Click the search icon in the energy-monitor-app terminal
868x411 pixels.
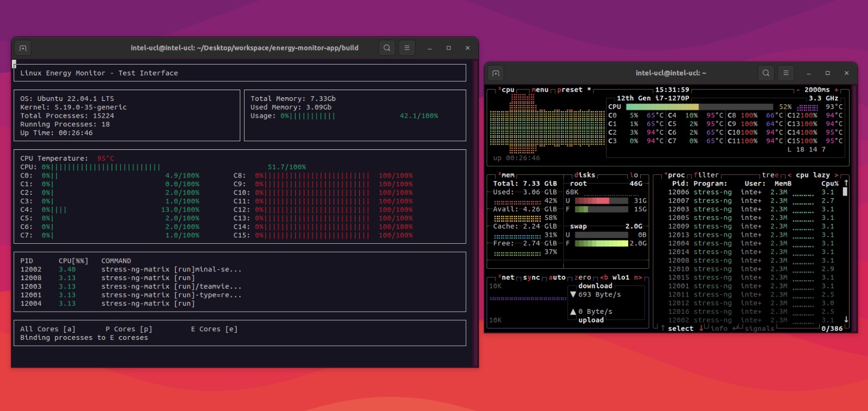click(387, 48)
